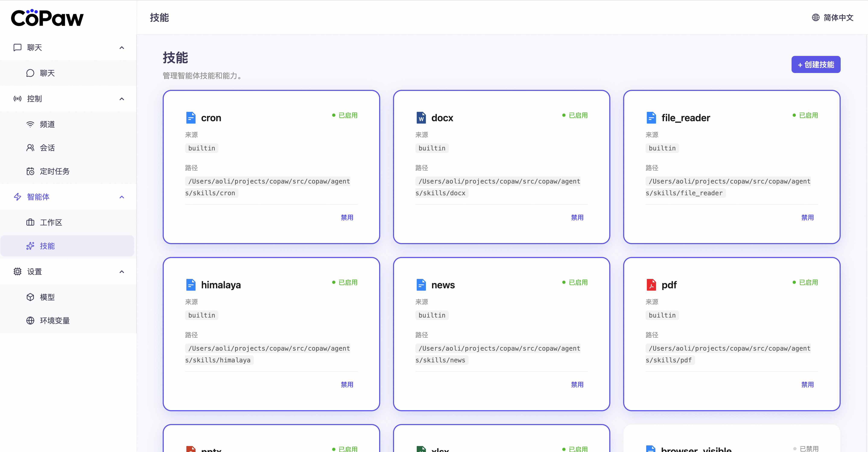This screenshot has height=452, width=868.
Task: Collapse the 设置 sidebar section
Action: 122,271
